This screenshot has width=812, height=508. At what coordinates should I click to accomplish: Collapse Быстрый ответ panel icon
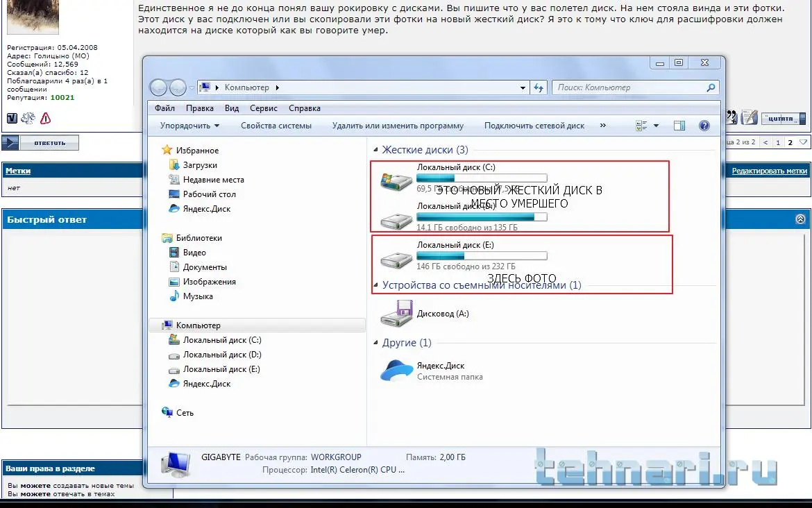coord(800,219)
